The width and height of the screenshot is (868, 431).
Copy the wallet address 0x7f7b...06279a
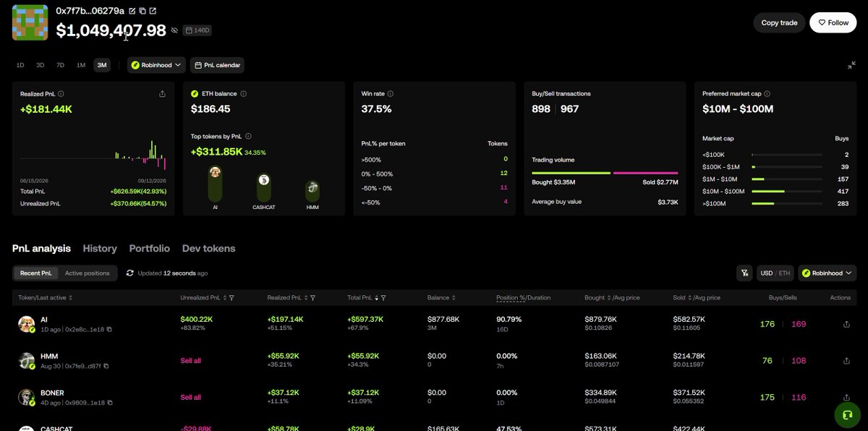(x=142, y=11)
